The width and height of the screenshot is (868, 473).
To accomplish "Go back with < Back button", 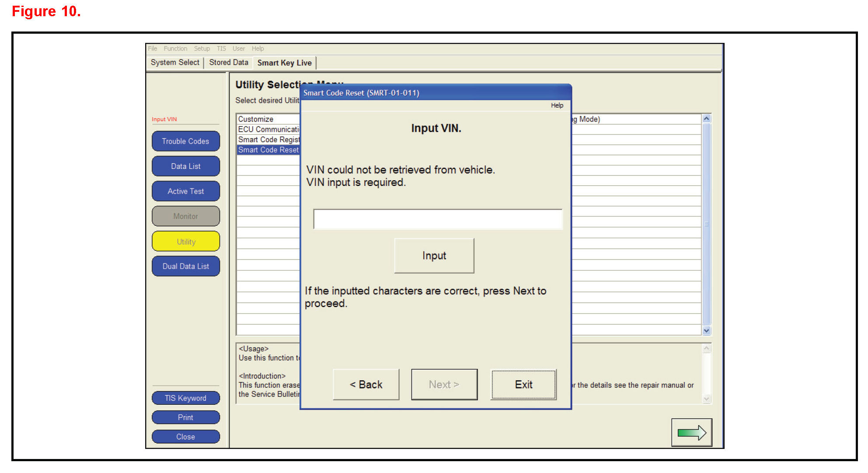I will click(366, 384).
